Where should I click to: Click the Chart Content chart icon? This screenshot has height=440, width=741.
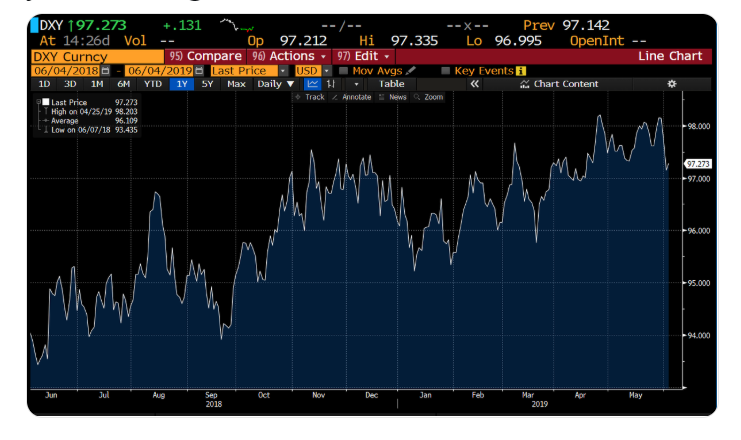click(524, 84)
